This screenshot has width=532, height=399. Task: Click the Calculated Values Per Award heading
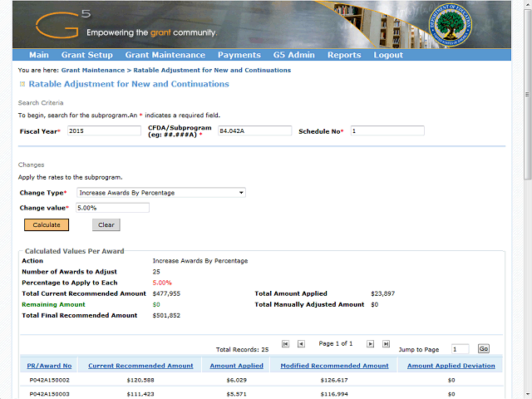coord(75,251)
